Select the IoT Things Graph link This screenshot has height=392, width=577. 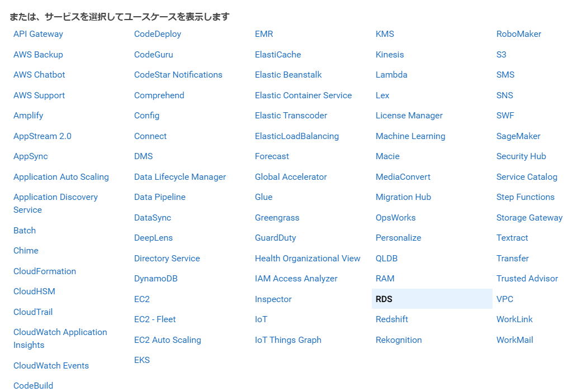288,340
